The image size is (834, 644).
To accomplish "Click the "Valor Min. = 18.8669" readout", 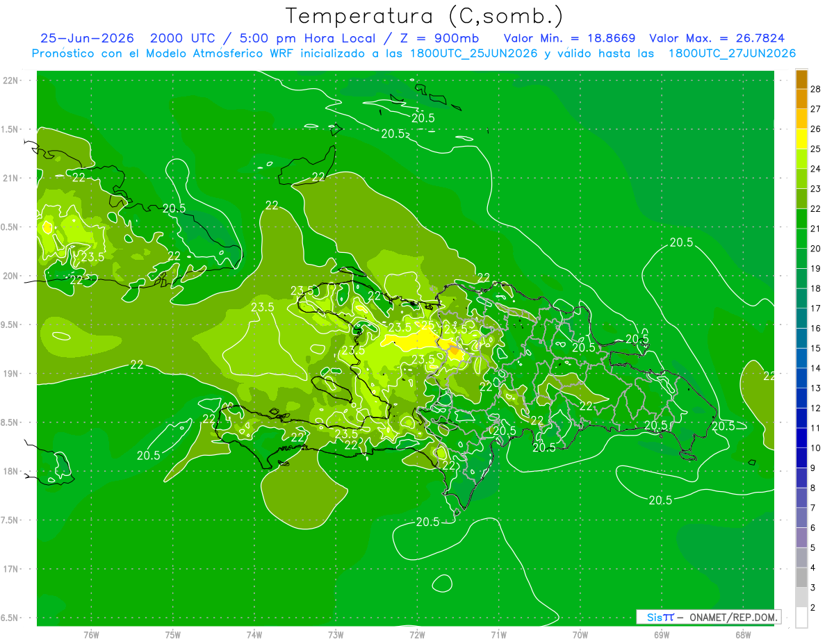I will (x=570, y=38).
